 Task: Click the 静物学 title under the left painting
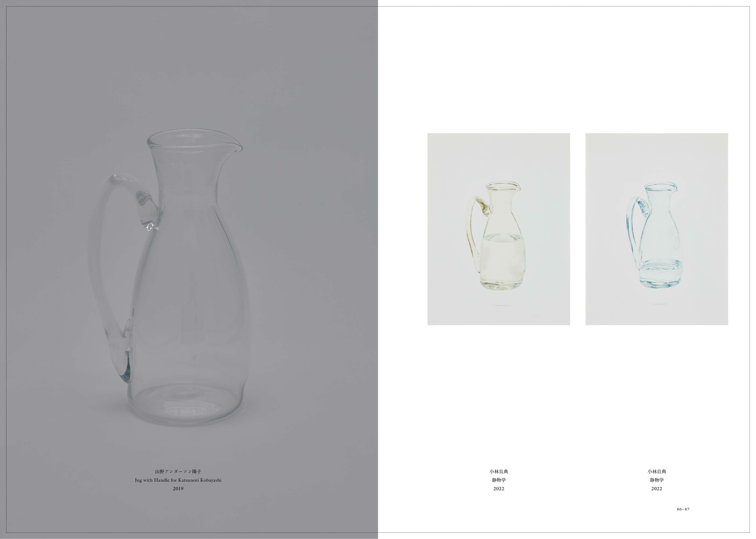click(x=499, y=480)
